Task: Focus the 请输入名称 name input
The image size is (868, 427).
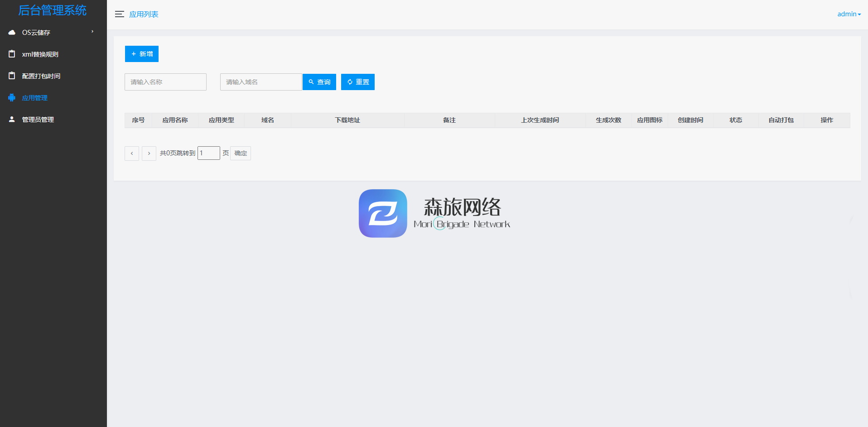Action: point(165,82)
